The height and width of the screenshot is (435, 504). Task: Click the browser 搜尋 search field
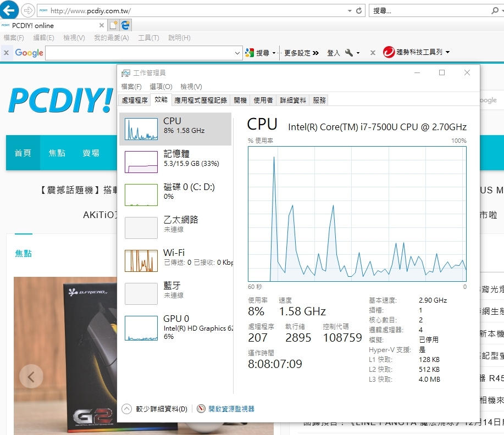coord(430,10)
